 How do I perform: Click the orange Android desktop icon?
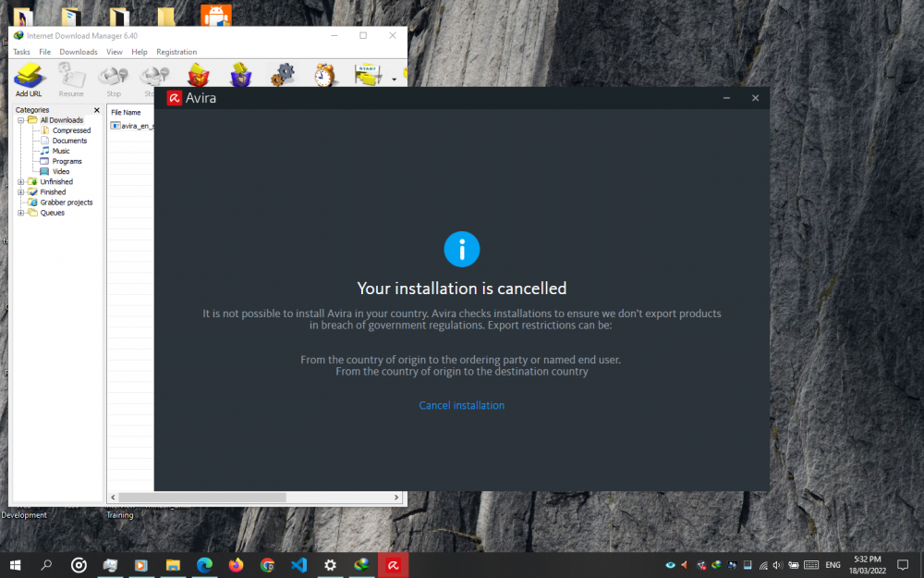[x=215, y=16]
